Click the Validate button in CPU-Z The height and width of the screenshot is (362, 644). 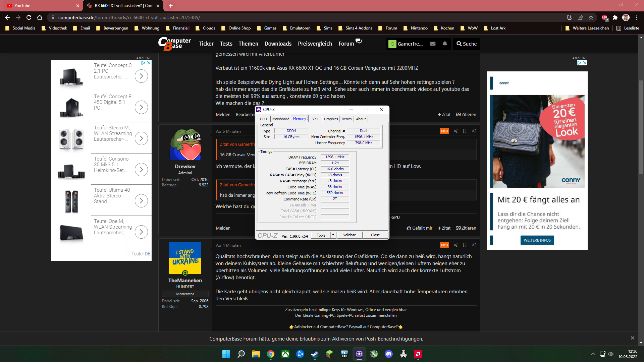(350, 235)
